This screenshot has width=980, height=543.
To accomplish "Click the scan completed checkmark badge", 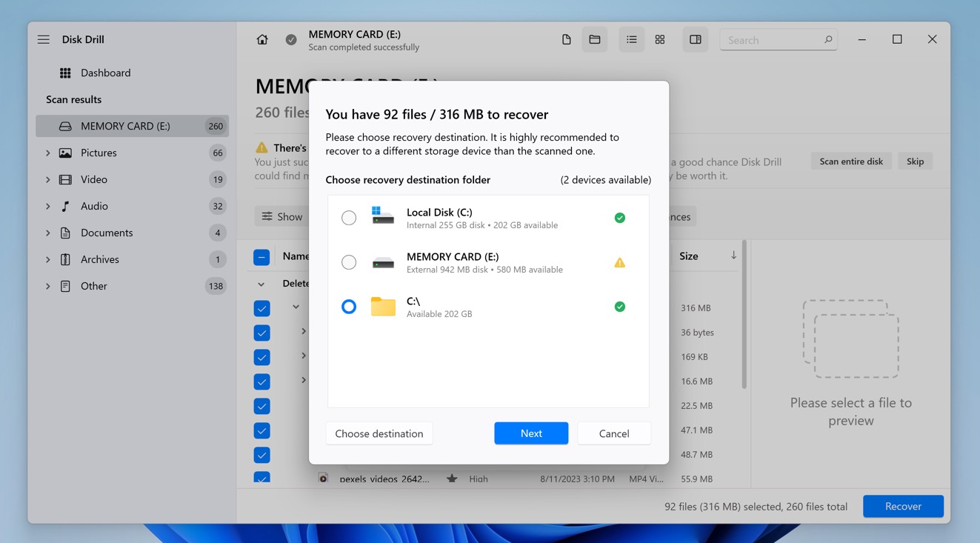I will [291, 40].
